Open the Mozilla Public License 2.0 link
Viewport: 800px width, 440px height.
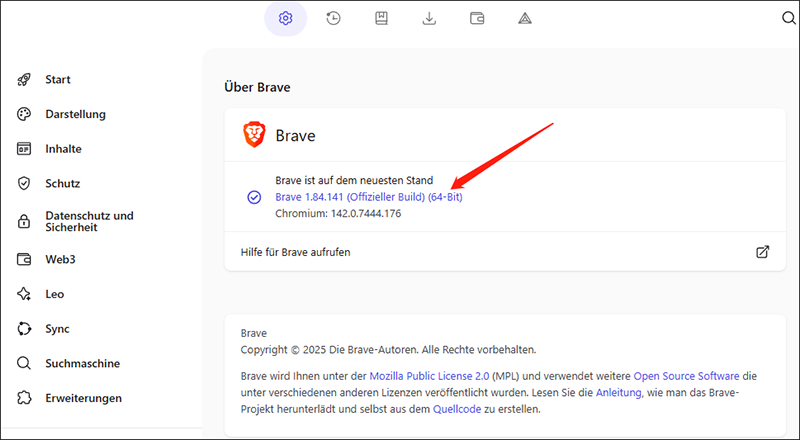pos(429,376)
